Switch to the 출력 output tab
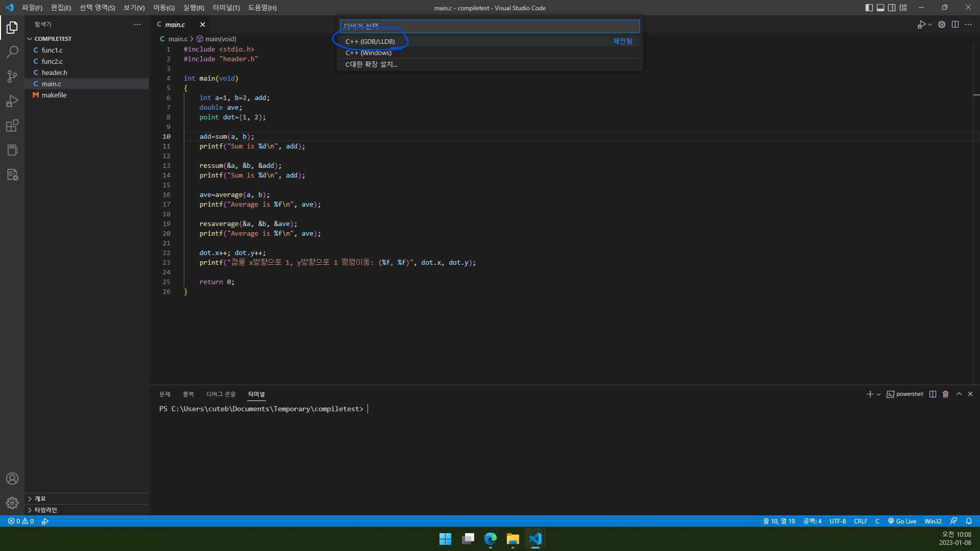This screenshot has height=551, width=980. coord(188,394)
